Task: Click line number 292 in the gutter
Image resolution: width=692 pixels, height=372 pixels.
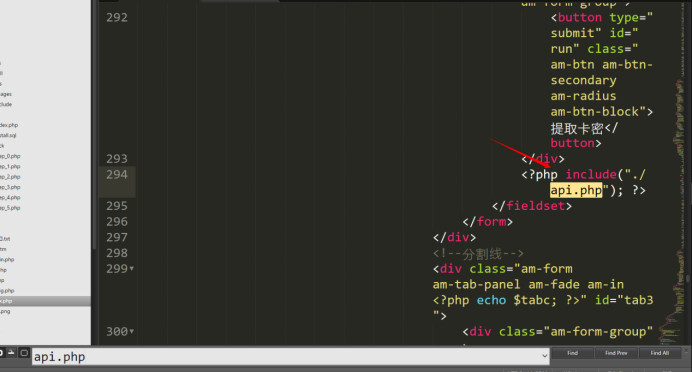Action: pyautogui.click(x=117, y=17)
